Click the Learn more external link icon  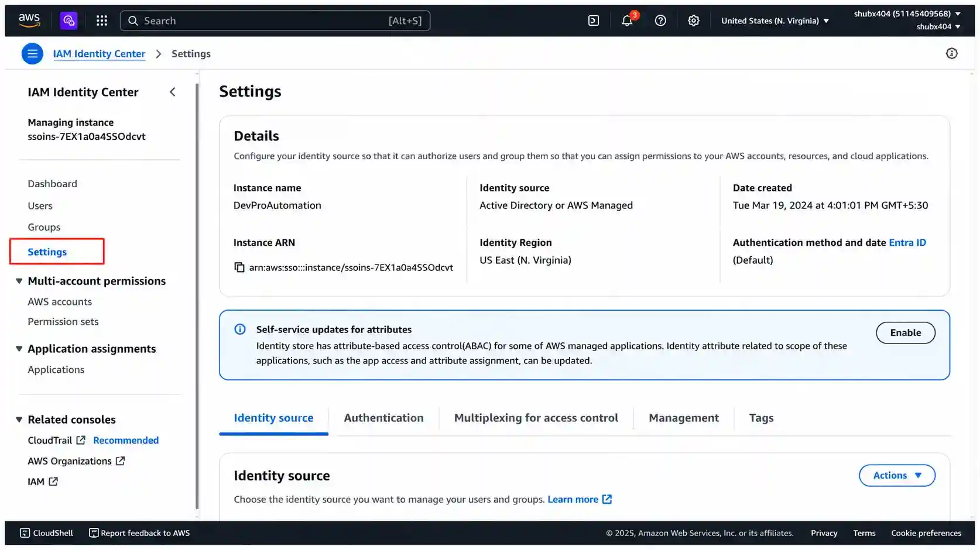point(607,499)
